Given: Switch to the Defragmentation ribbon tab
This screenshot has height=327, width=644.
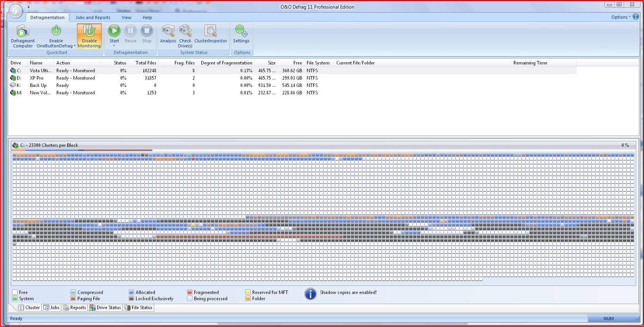Looking at the screenshot, I should [x=47, y=17].
